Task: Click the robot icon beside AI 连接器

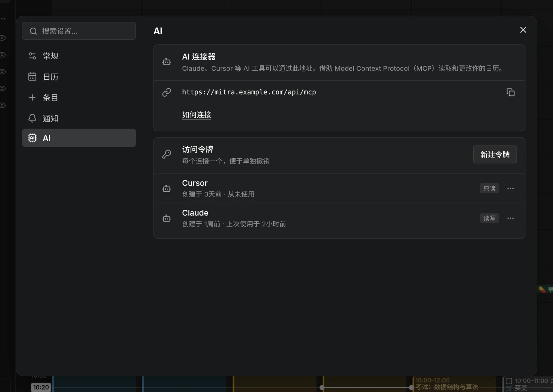Action: (167, 62)
